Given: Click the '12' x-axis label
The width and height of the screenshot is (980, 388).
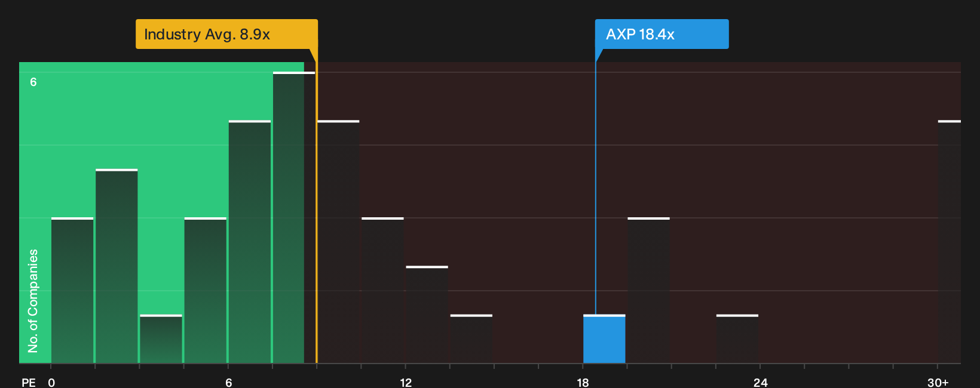Looking at the screenshot, I should (406, 382).
